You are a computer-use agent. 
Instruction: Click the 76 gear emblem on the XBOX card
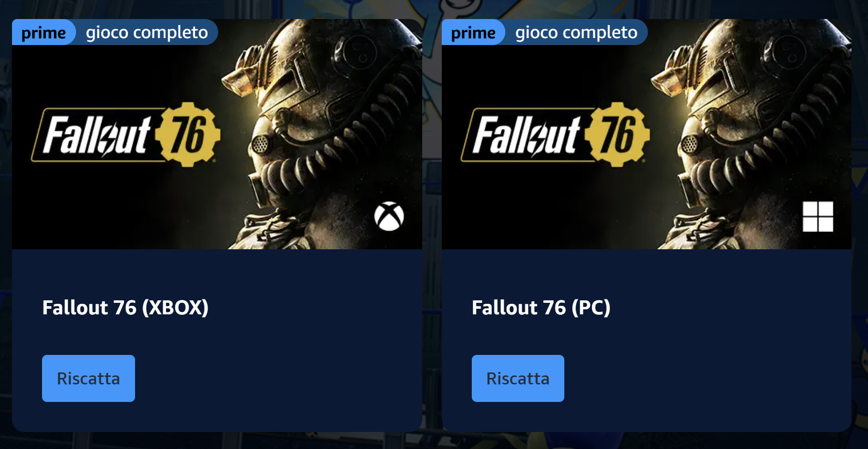coord(188,134)
